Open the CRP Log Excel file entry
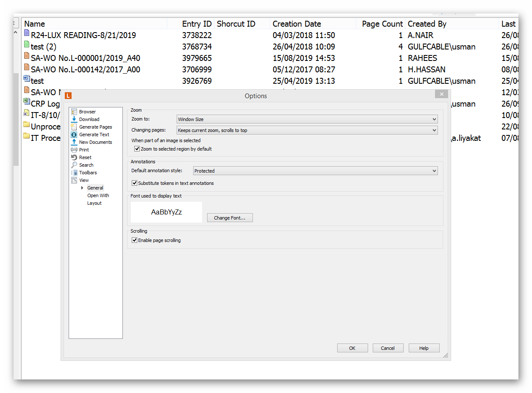The image size is (532, 393). coord(45,104)
